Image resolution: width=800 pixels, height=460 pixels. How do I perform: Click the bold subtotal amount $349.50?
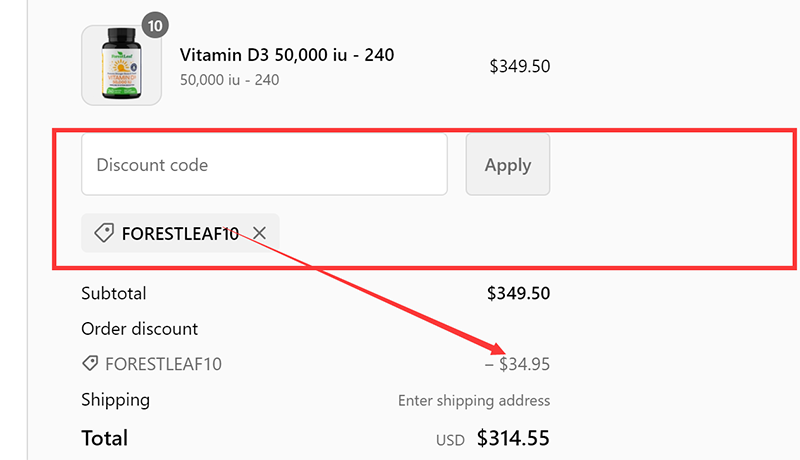(518, 294)
